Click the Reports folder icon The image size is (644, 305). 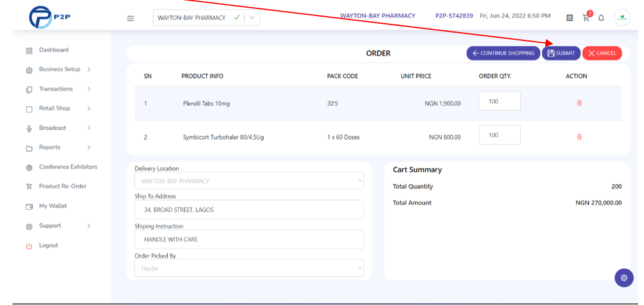(x=29, y=149)
